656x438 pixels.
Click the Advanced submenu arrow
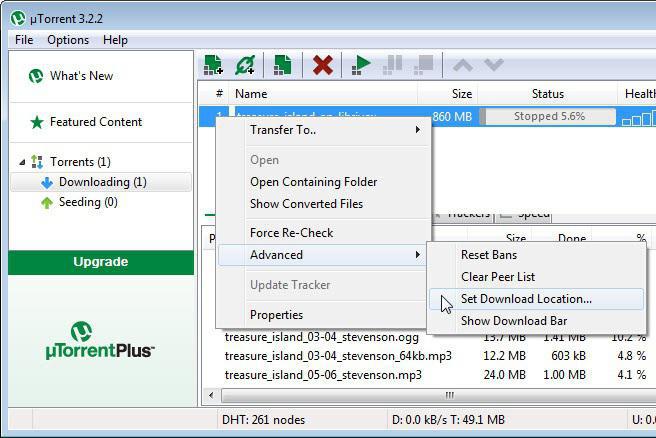coord(418,254)
